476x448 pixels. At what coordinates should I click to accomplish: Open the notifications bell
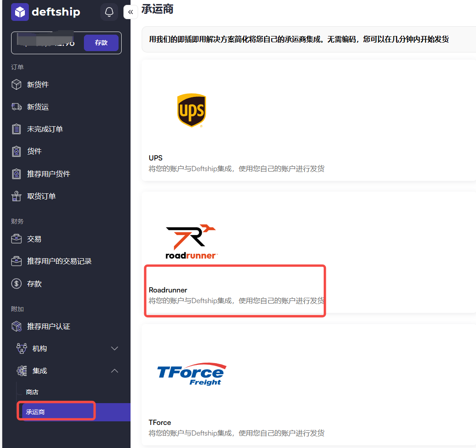(x=109, y=12)
